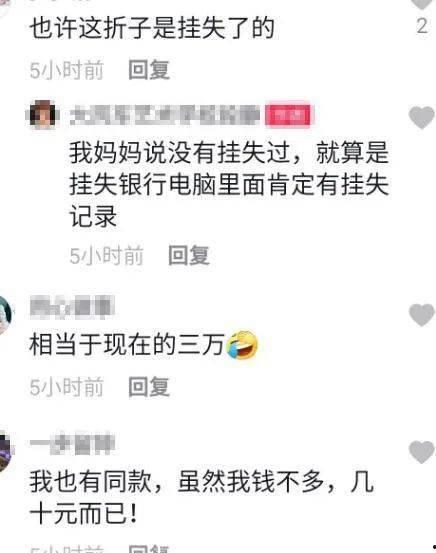This screenshot has width=436, height=553.
Task: Tap the laughing-crying emoji in the comment
Action: point(242,345)
